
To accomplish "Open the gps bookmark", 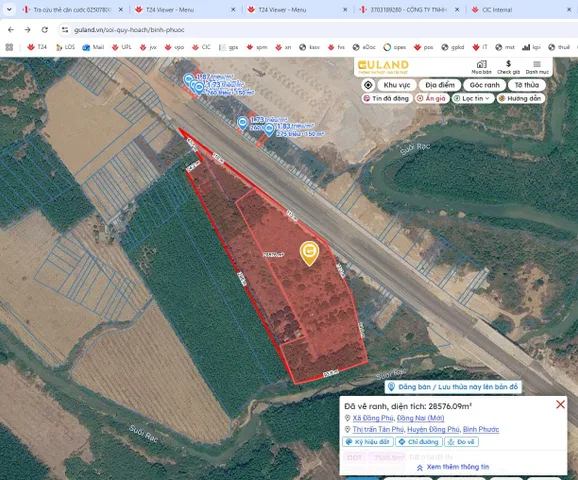I will pos(229,47).
